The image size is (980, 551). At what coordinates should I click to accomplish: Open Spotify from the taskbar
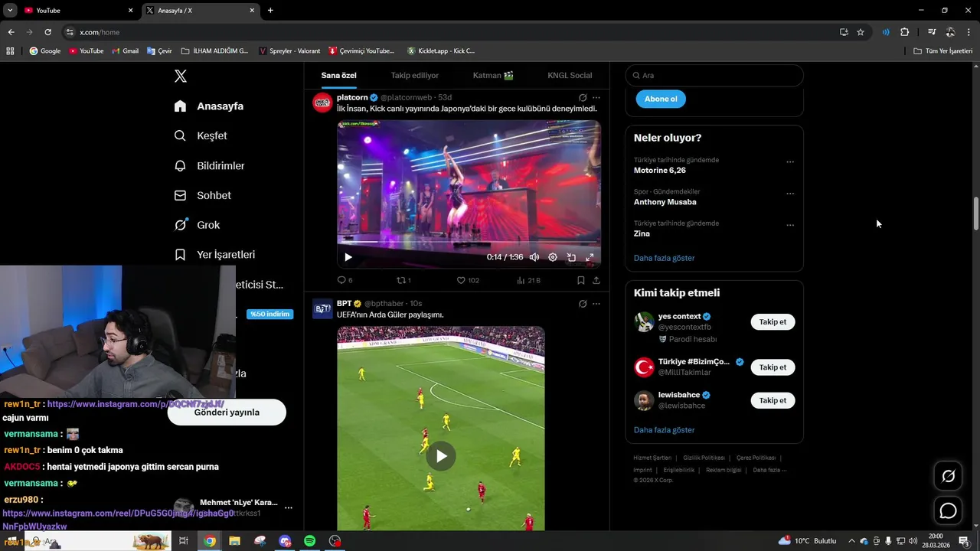310,541
